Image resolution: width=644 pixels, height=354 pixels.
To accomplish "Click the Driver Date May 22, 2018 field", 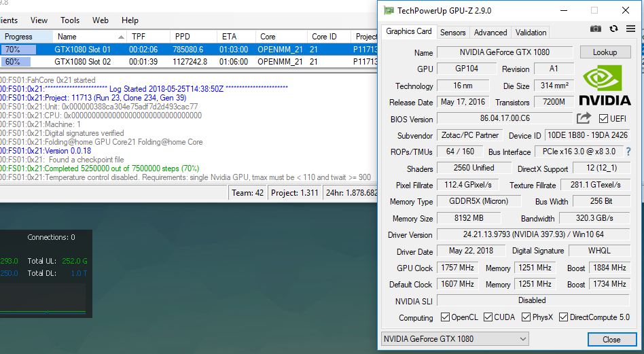I will click(x=471, y=251).
